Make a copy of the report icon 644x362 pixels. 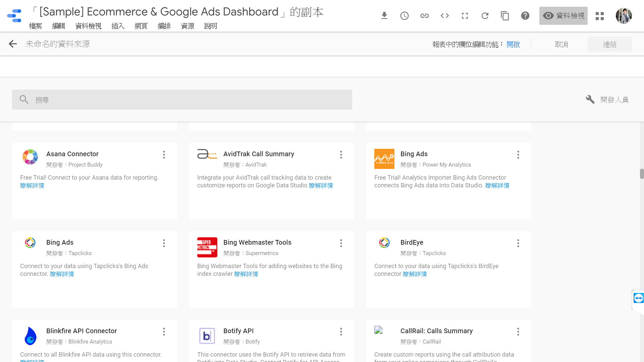(x=505, y=16)
